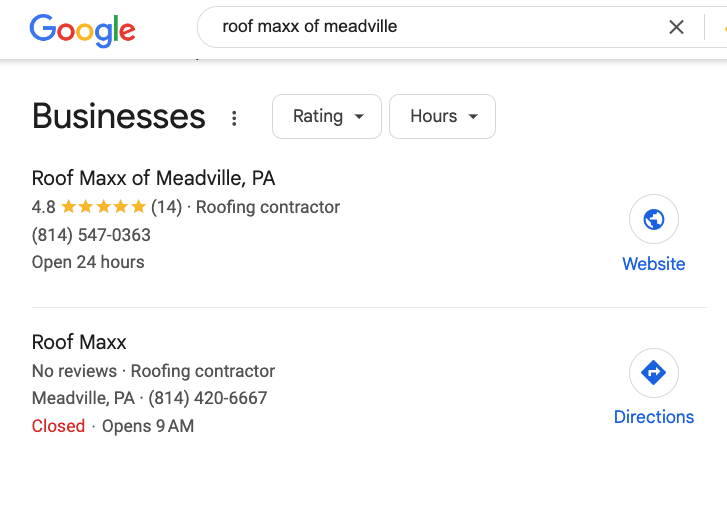Click the Closed · Opens 9 AM status
This screenshot has height=514, width=727.
point(113,426)
